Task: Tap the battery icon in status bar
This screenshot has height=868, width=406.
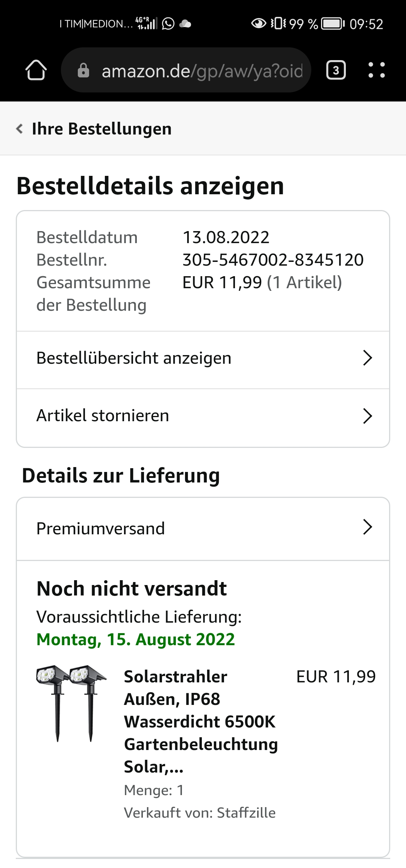Action: point(333,24)
